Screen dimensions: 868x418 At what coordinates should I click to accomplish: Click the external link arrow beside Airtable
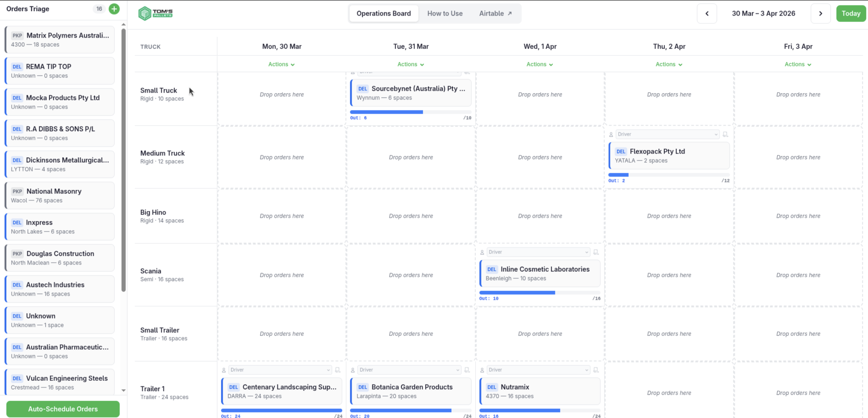click(509, 14)
